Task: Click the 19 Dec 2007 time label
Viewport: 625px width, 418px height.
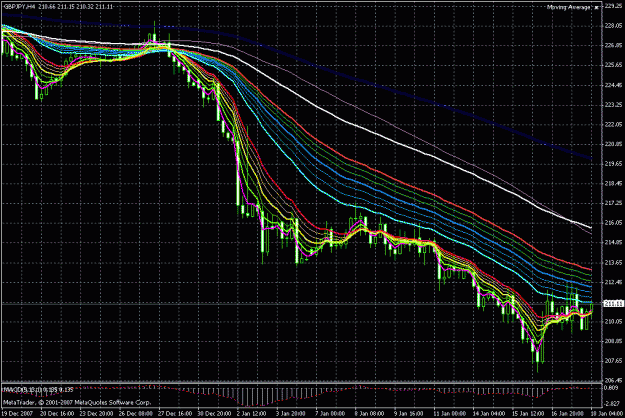Action: point(18,414)
